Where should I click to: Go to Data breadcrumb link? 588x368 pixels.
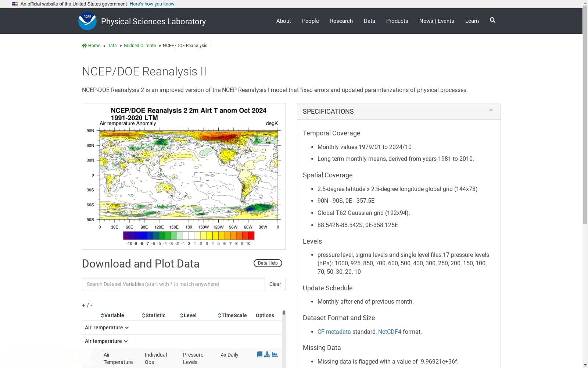point(112,46)
